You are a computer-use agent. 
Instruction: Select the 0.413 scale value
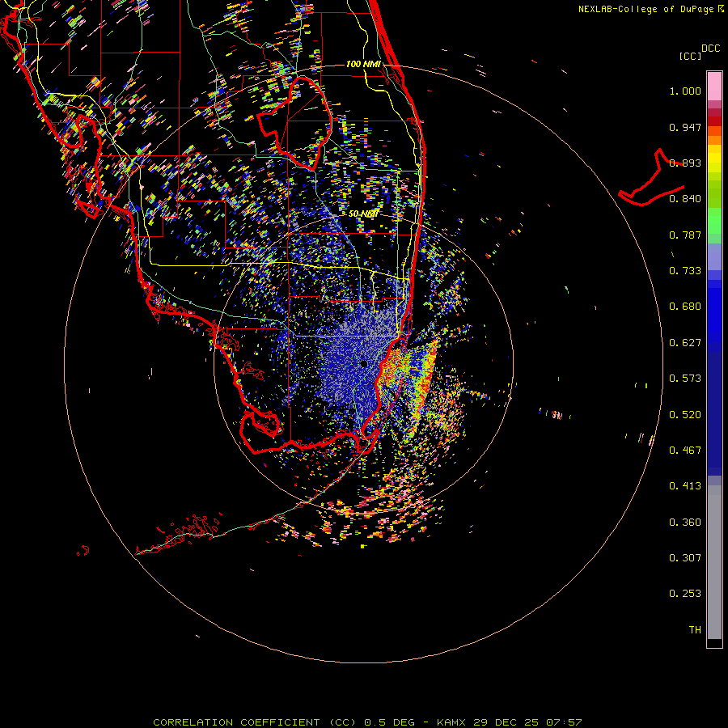pyautogui.click(x=685, y=486)
